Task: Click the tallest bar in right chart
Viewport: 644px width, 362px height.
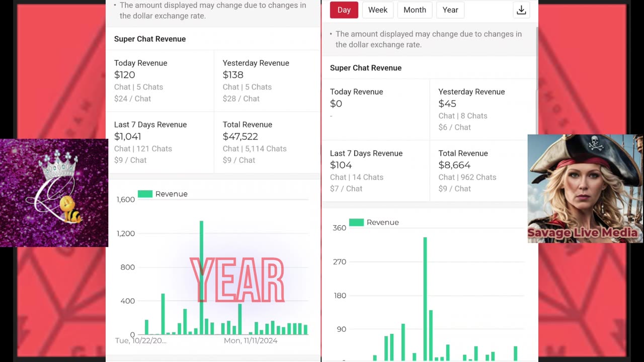Action: pos(425,299)
